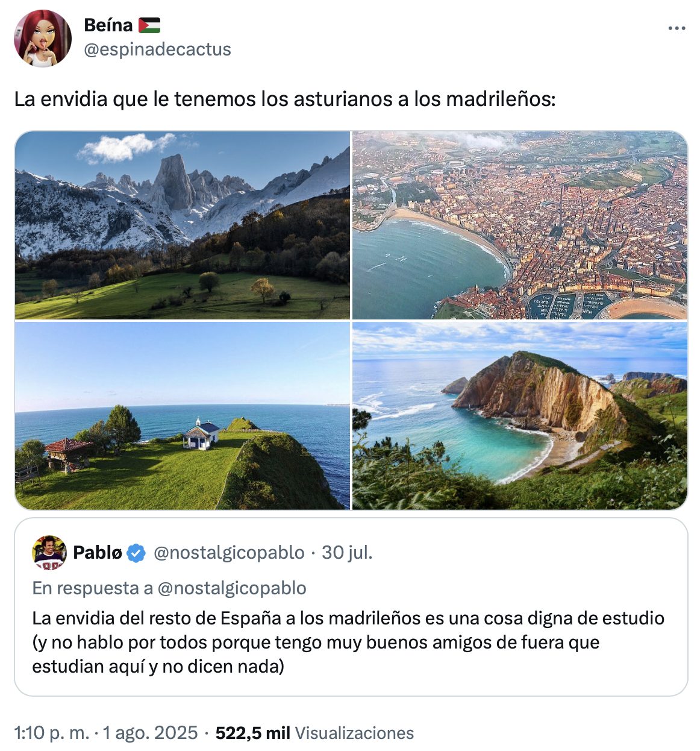Image resolution: width=700 pixels, height=751 pixels.
Task: Click the blue verified badge next to Pablø
Action: click(136, 553)
